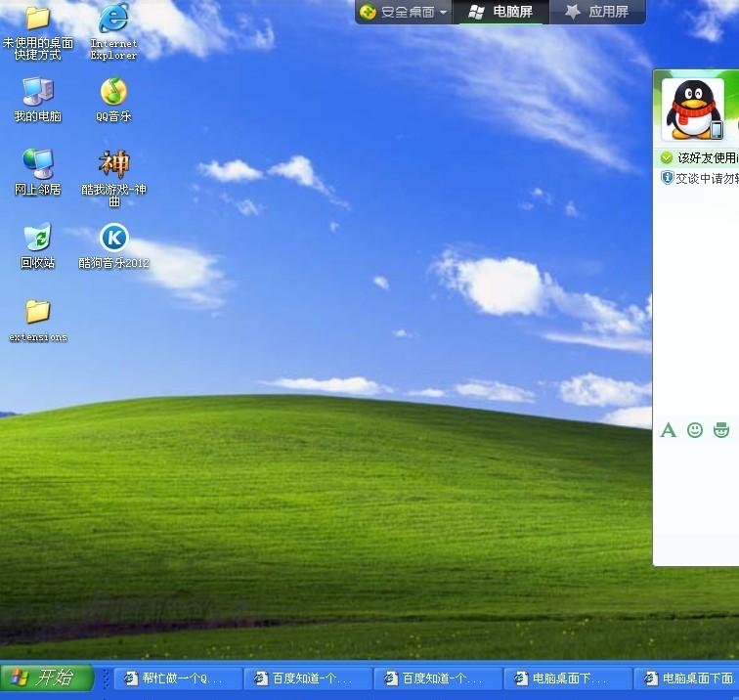739x700 pixels.
Task: Open 我的电脑 desktop icon
Action: tap(38, 92)
